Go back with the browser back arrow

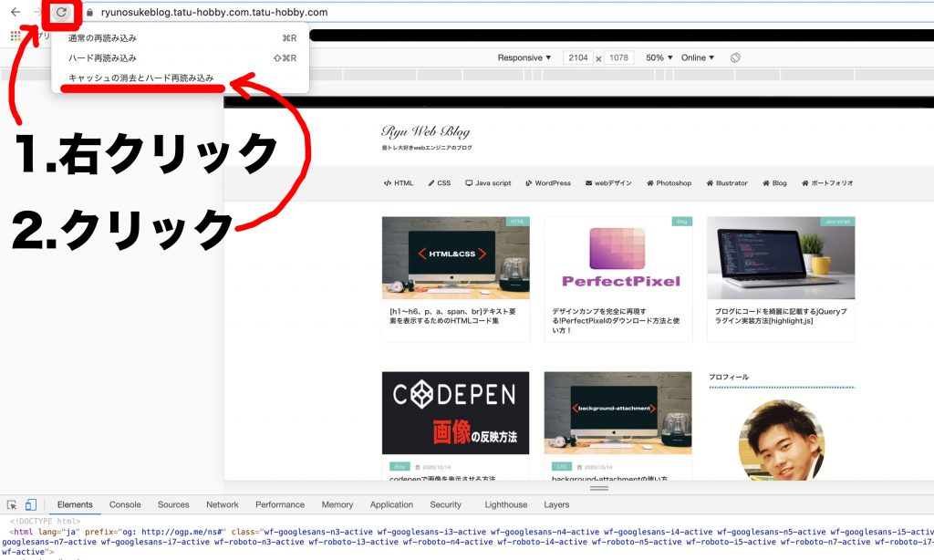[16, 12]
